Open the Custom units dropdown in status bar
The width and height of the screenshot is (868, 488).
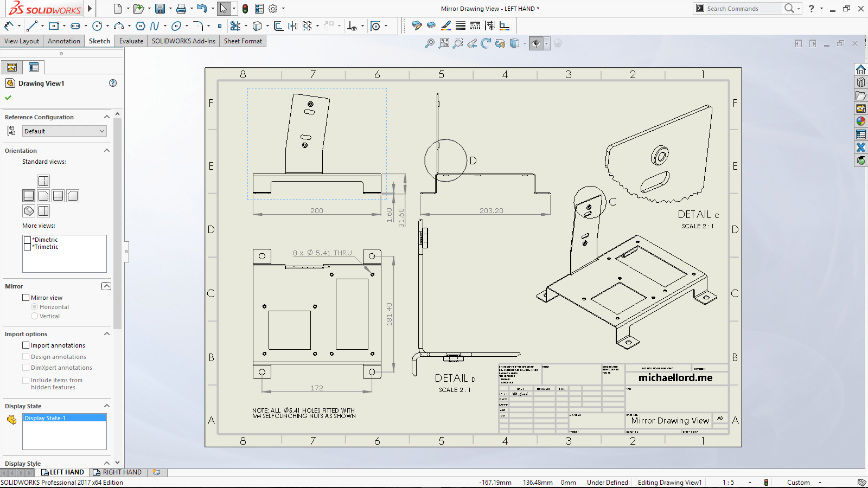coord(820,483)
